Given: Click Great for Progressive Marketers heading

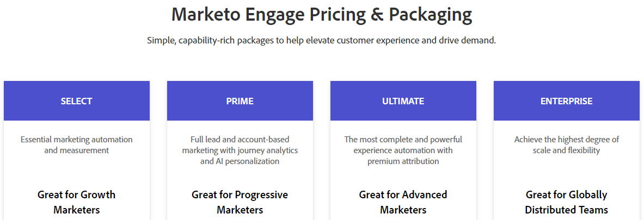Looking at the screenshot, I should (x=240, y=202).
